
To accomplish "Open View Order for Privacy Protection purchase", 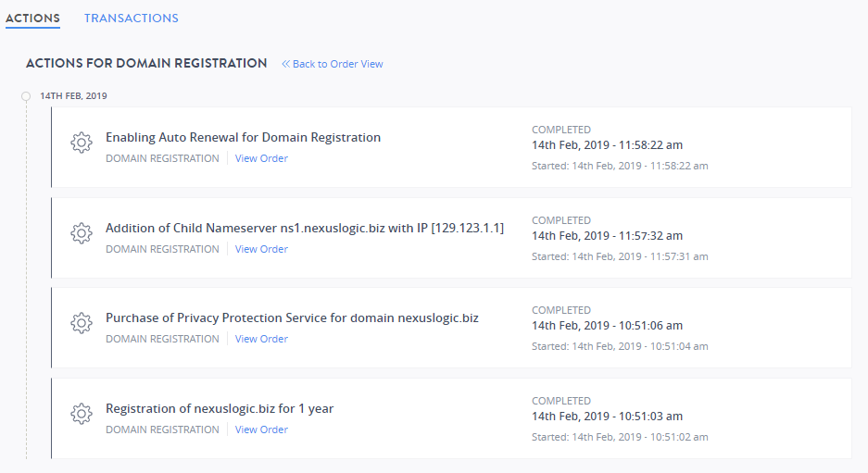I will pos(261,339).
